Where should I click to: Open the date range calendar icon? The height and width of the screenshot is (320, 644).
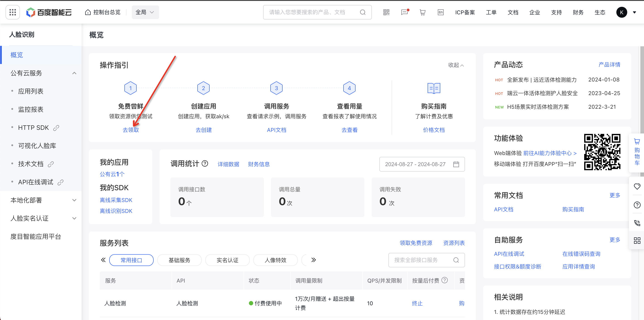[456, 164]
